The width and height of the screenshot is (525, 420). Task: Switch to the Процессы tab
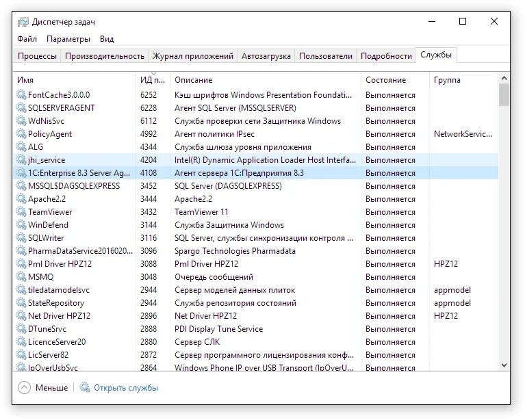click(37, 56)
